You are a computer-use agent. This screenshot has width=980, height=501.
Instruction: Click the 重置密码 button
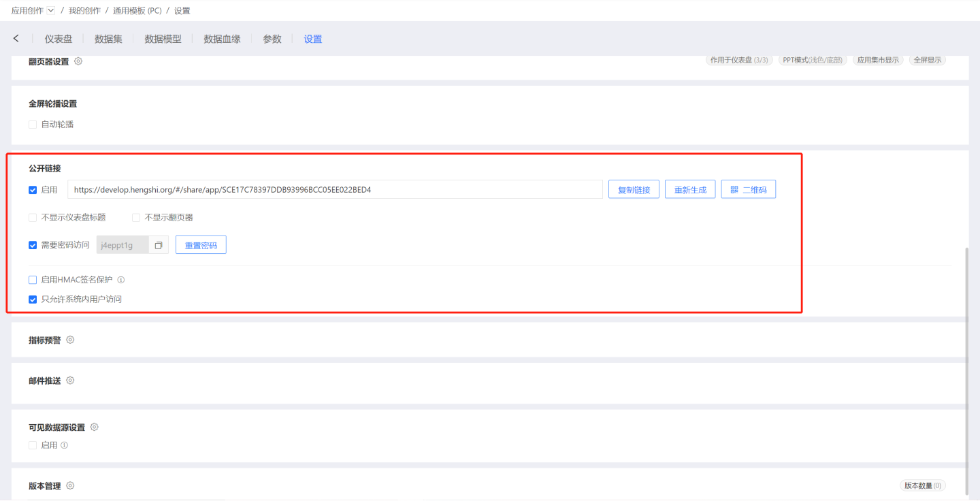[201, 245]
